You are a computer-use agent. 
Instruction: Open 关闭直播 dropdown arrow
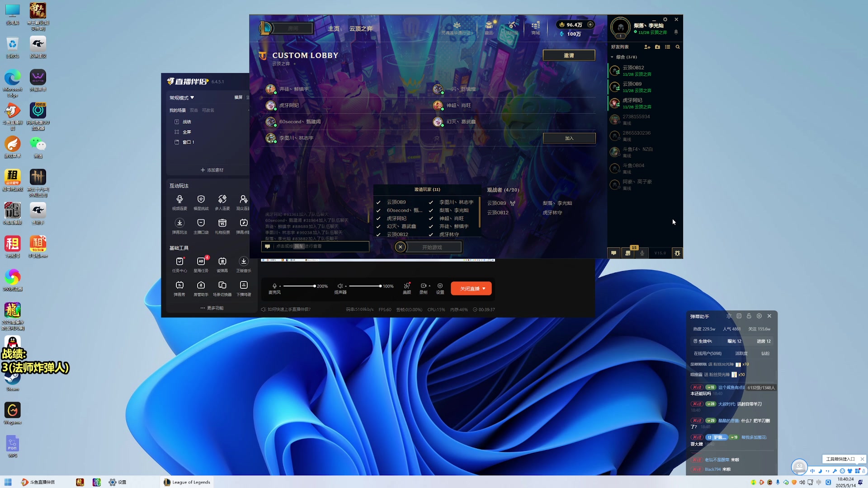484,289
